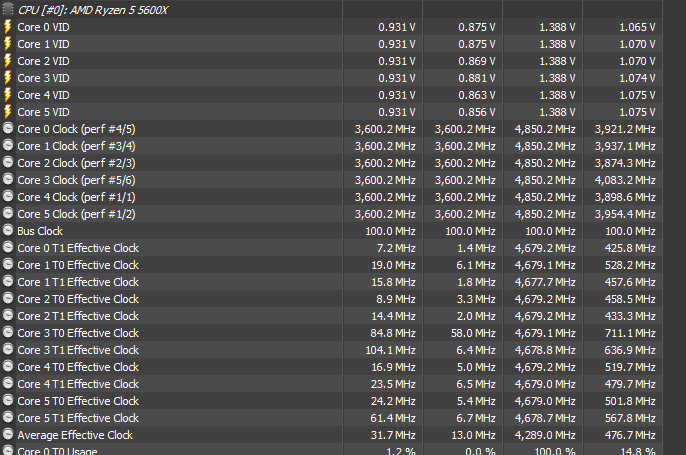Click clock icon for Core 4 T0 Effective Clock
The image size is (686, 455).
point(8,366)
